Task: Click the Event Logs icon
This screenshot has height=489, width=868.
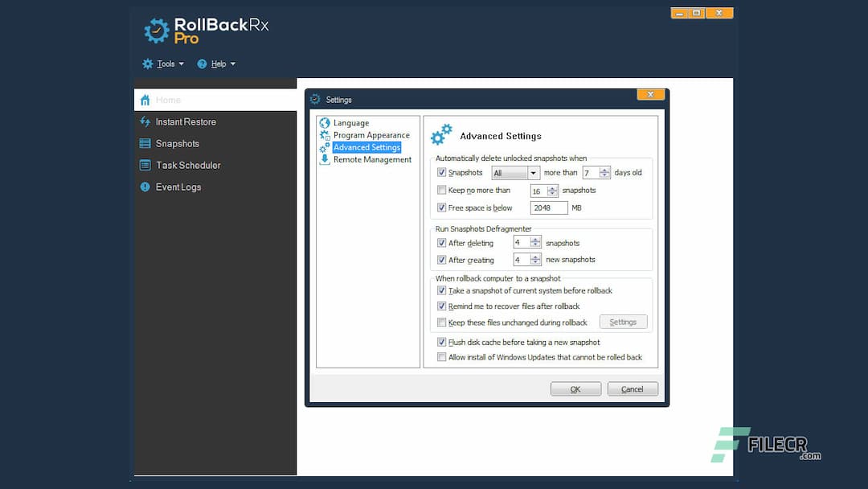Action: coord(145,187)
